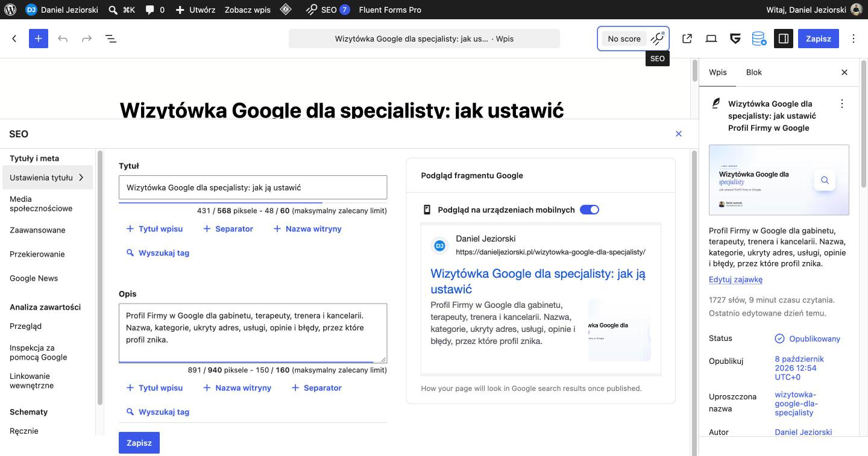This screenshot has height=456, width=868.
Task: Open the WordPress logo menu
Action: (10, 10)
